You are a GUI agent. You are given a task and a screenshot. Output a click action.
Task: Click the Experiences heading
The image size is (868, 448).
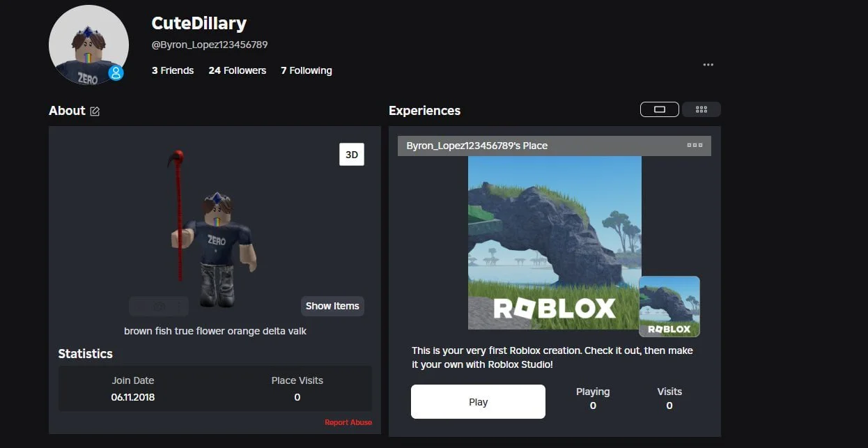tap(424, 111)
